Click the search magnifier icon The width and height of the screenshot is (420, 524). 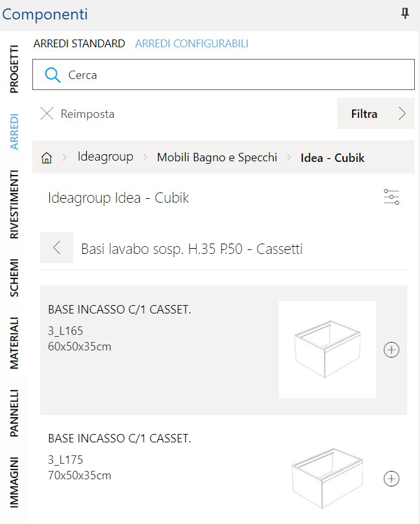pyautogui.click(x=52, y=75)
